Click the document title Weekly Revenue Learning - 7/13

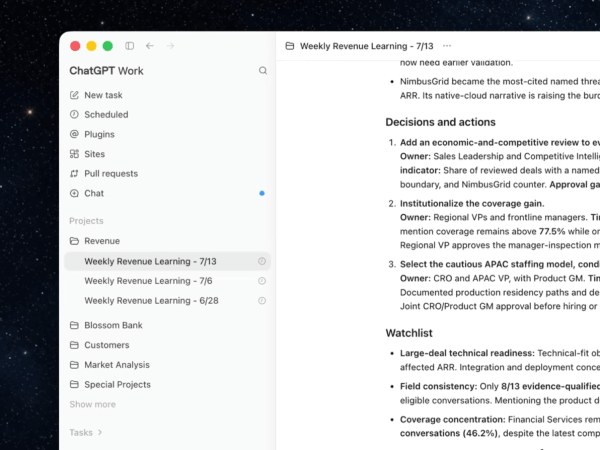[366, 46]
